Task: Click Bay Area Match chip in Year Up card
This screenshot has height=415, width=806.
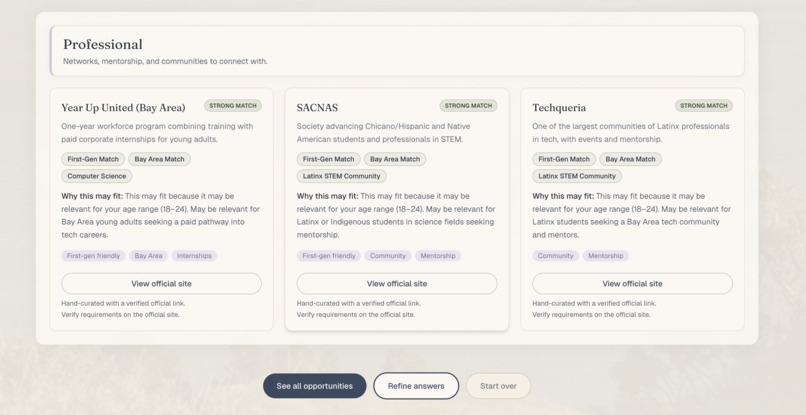Action: 159,159
